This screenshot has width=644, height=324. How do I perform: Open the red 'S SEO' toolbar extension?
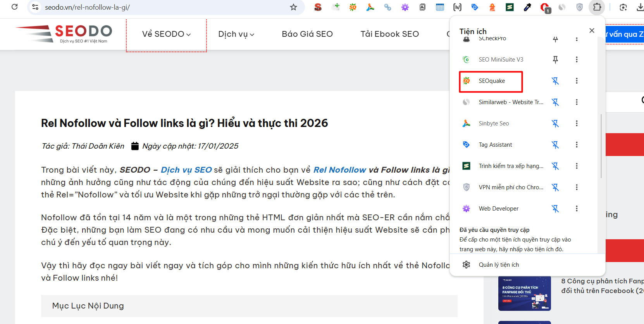318,7
